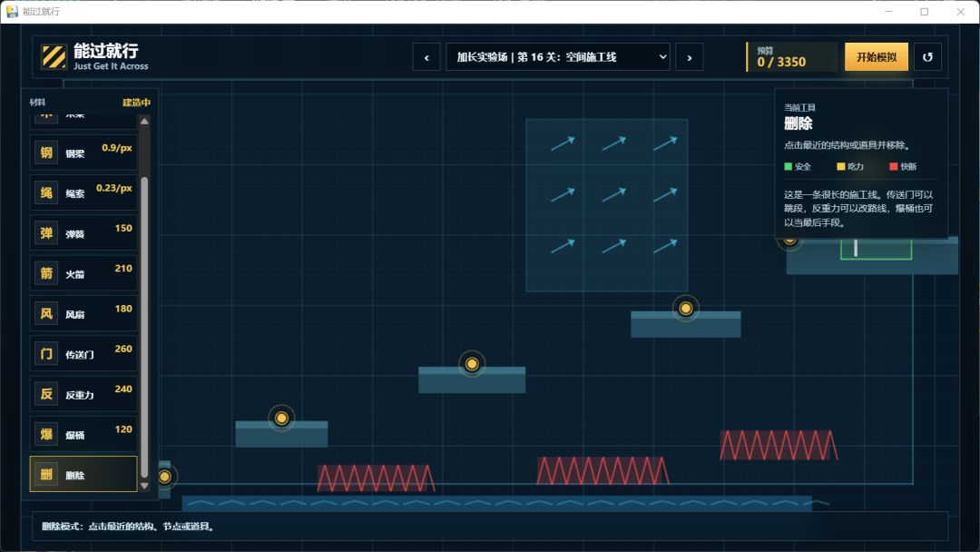
Task: Select the 绳索 rope material
Action: [x=83, y=192]
